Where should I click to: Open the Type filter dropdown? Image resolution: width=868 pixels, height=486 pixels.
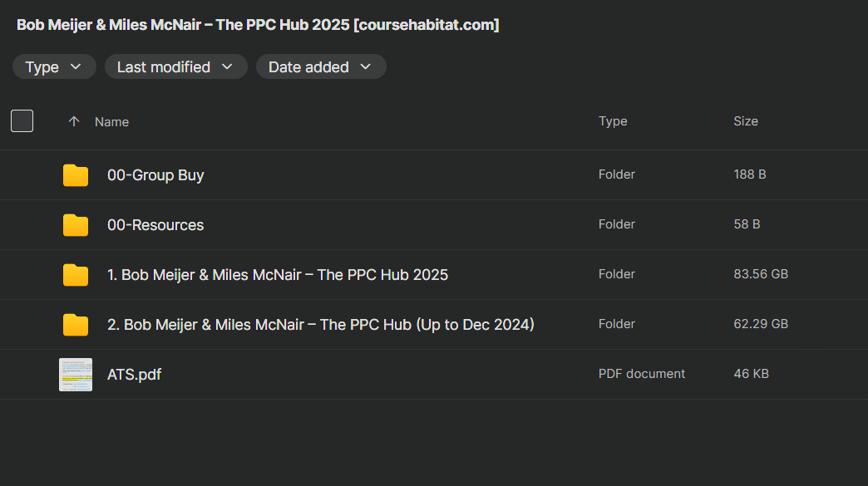pos(54,67)
